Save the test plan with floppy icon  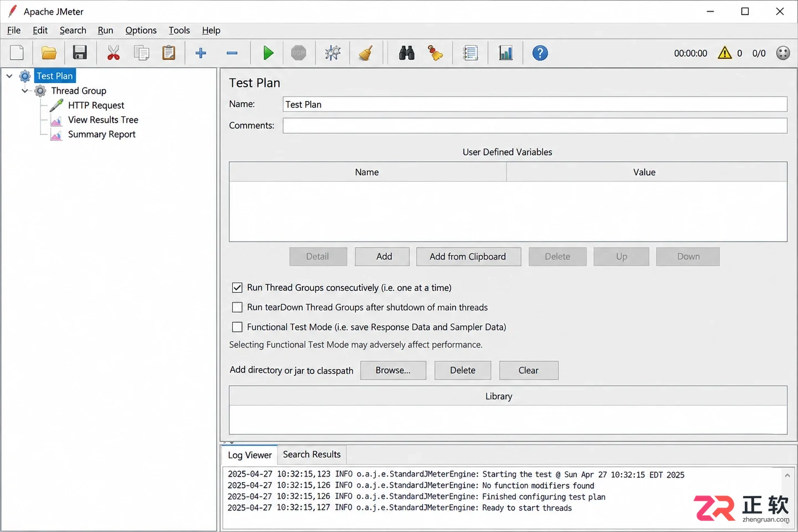click(80, 53)
